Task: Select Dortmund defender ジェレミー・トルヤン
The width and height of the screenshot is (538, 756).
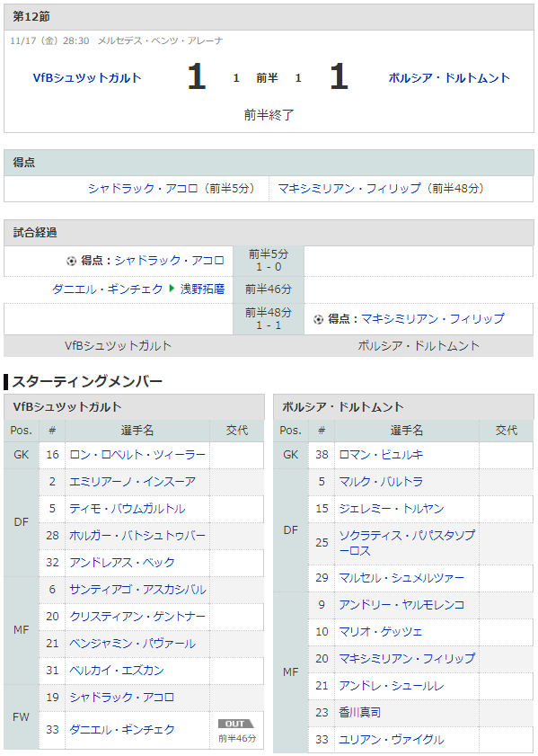Action: coord(391,509)
